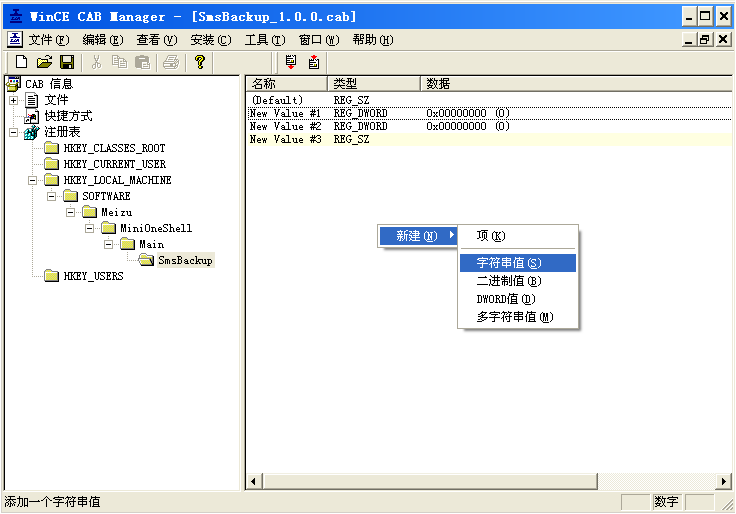Sort by the 数据 column header
The image size is (736, 514).
(576, 84)
